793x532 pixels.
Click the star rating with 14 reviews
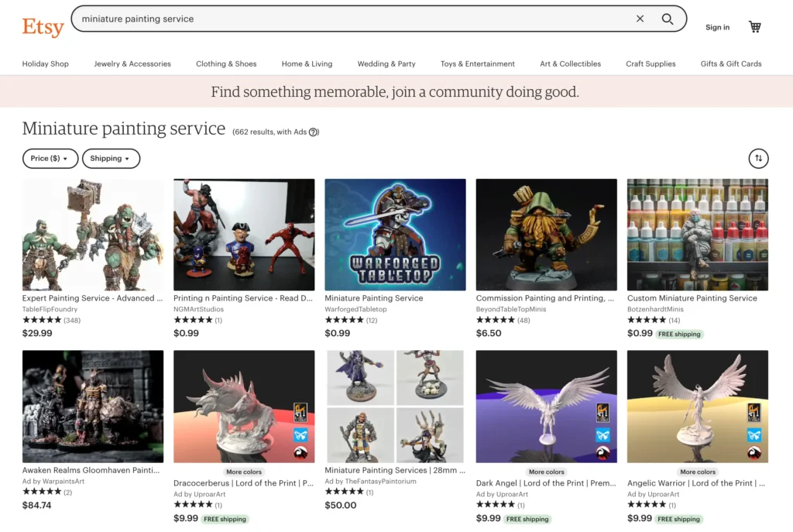[654, 320]
